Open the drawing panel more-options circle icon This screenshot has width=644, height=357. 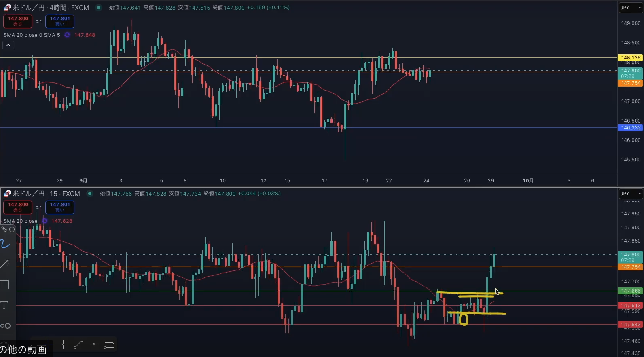[12, 229]
